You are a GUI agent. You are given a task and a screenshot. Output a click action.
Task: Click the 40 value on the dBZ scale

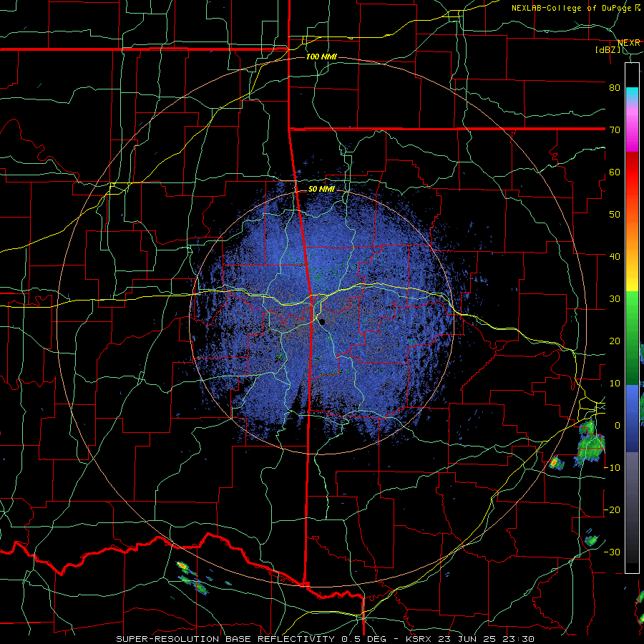click(x=615, y=256)
